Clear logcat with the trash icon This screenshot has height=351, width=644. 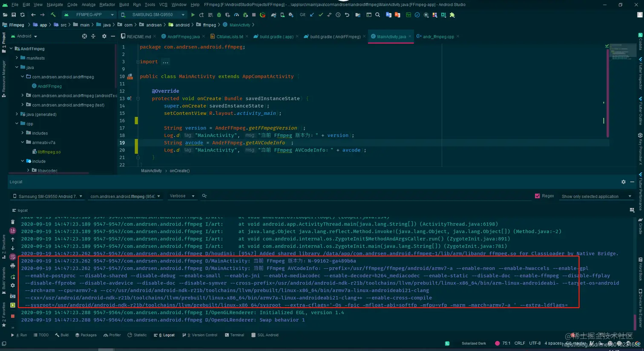(13, 222)
